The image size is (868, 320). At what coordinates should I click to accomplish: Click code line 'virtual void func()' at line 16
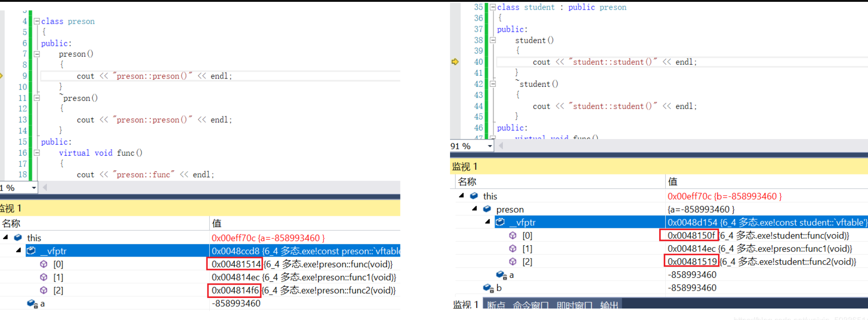pos(100,153)
